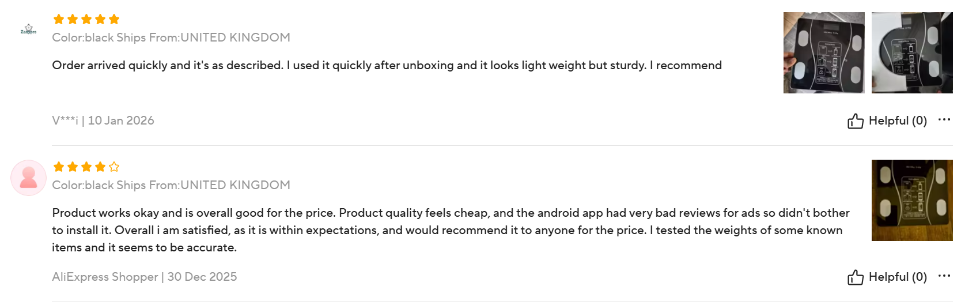This screenshot has width=980, height=305.
Task: Click thumbs-up icon on V***i's review
Action: 855,121
